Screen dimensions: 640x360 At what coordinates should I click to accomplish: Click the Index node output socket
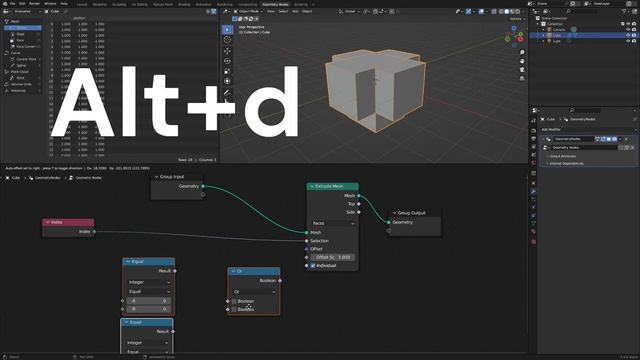(94, 231)
